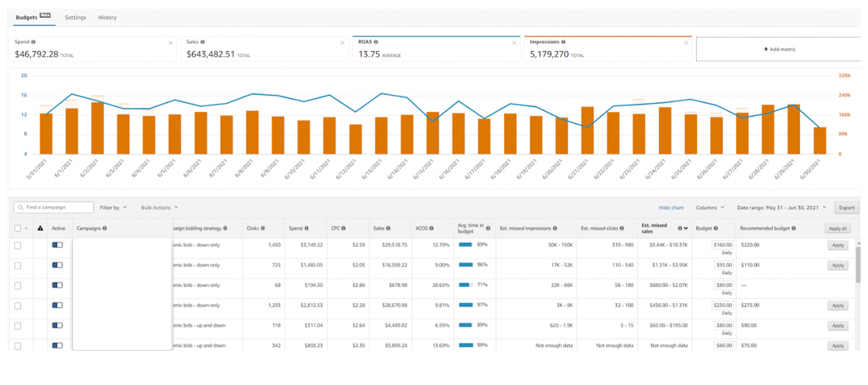Click Hide chart link
This screenshot has height=385, width=868.
[671, 207]
